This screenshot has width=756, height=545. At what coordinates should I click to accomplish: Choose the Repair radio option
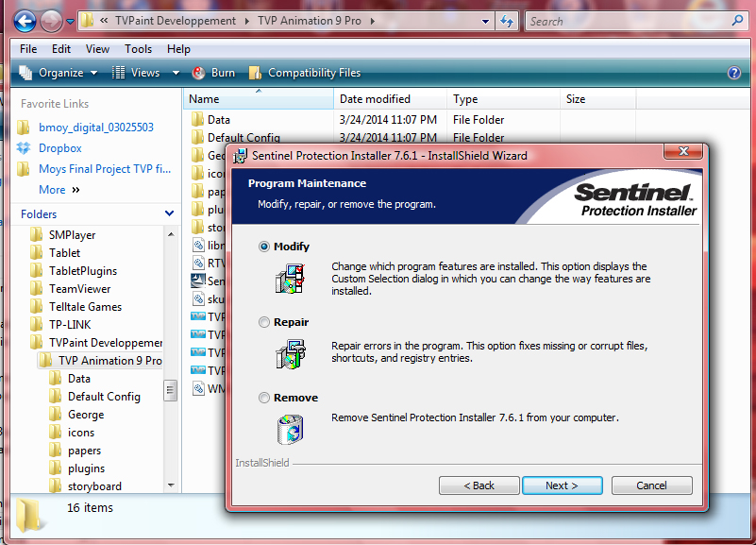tap(264, 322)
